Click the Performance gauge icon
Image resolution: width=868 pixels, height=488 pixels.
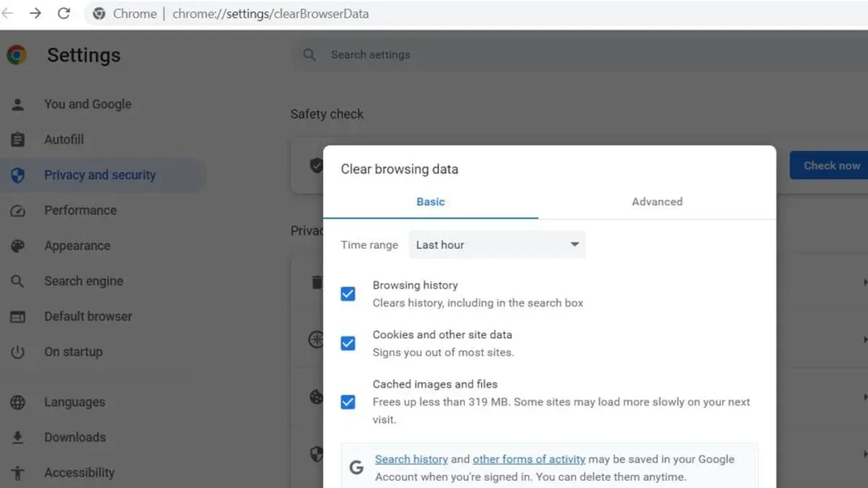click(x=18, y=210)
